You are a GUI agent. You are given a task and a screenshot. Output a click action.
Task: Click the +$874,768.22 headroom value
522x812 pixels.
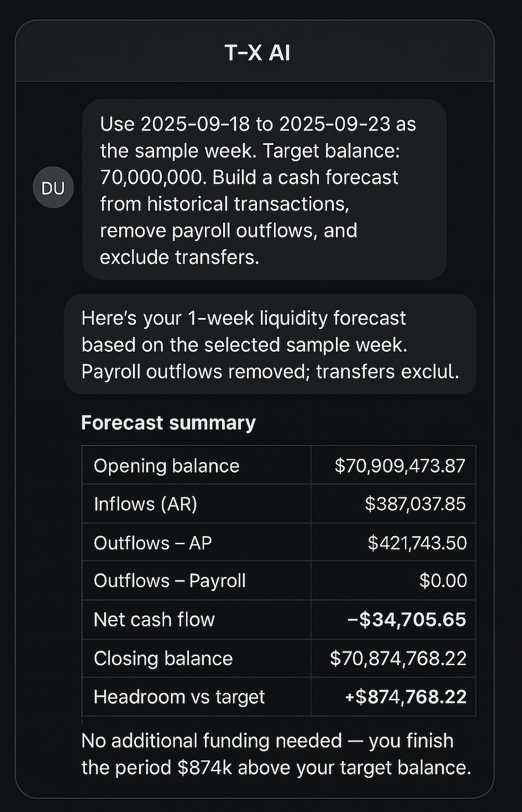click(406, 697)
